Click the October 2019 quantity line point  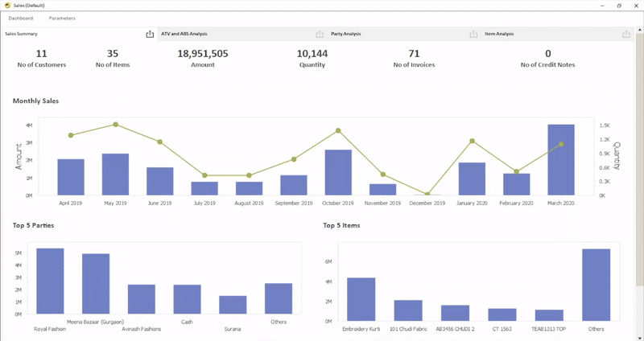[338, 130]
